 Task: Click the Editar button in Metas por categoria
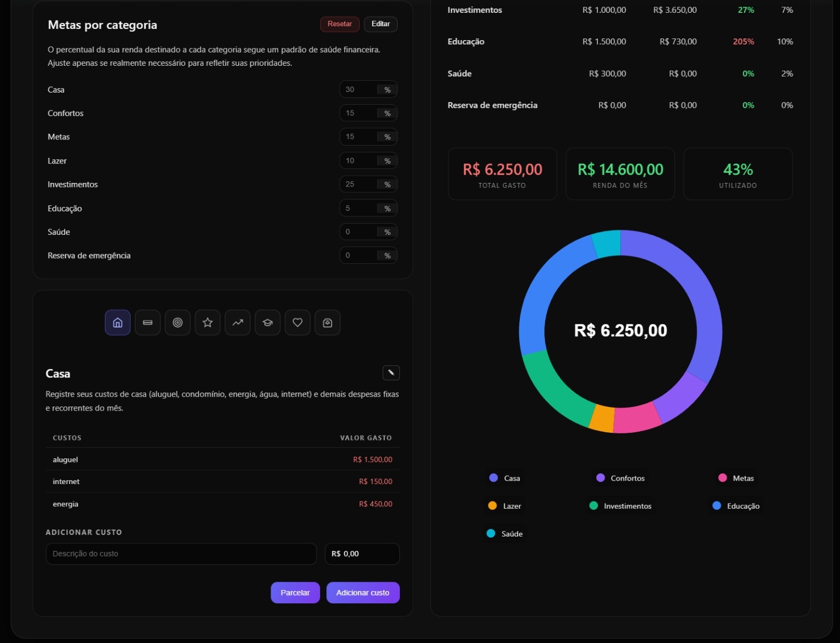[380, 24]
